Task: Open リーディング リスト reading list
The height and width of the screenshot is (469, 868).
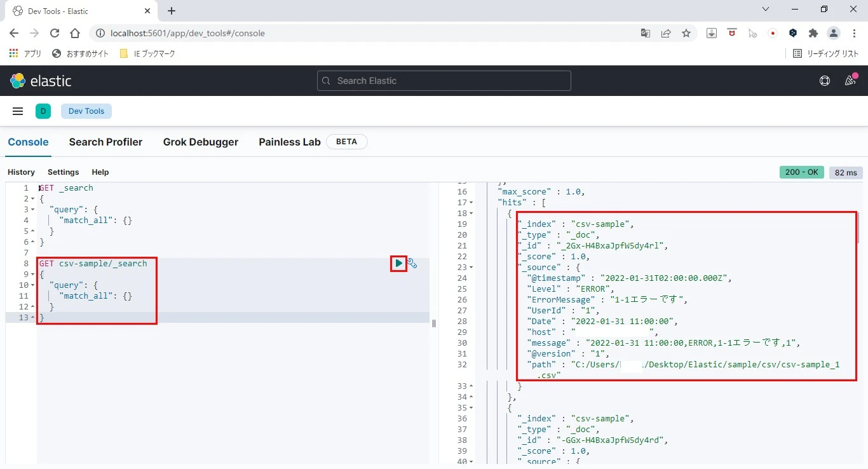Action: click(826, 54)
